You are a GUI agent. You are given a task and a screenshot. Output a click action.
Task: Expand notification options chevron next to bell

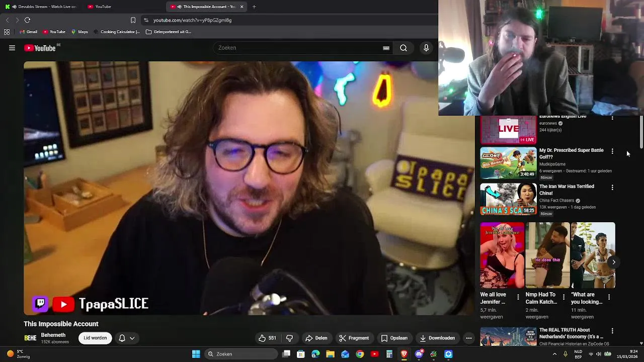click(x=132, y=338)
